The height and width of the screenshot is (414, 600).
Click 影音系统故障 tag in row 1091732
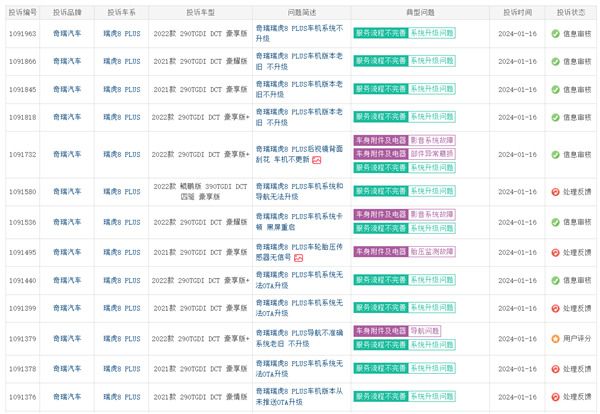tap(432, 140)
